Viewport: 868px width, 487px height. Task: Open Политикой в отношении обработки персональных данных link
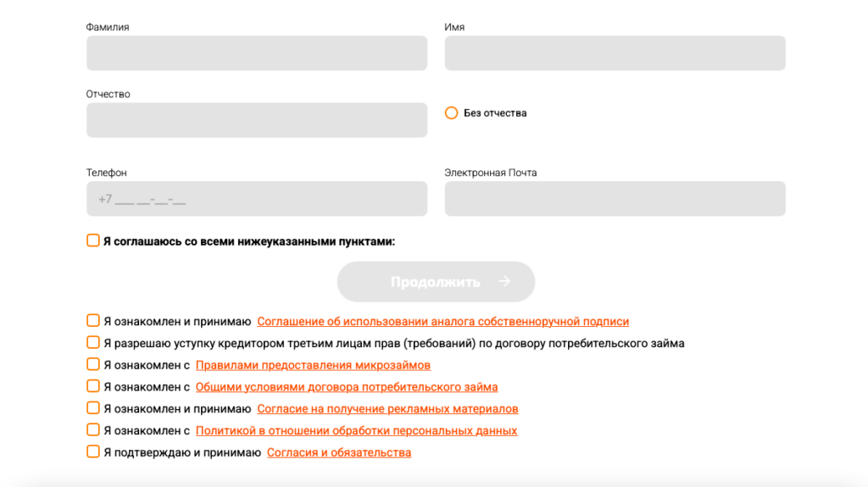click(x=356, y=431)
